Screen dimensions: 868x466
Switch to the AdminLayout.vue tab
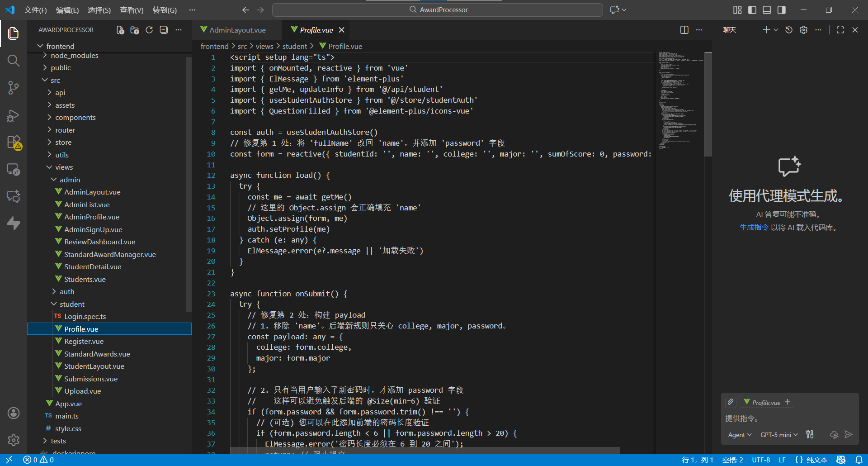(237, 30)
